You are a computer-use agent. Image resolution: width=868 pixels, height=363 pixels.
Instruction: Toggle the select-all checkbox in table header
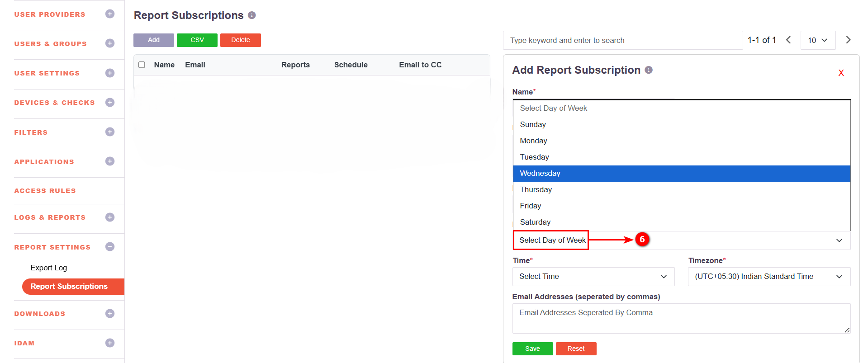coord(142,65)
